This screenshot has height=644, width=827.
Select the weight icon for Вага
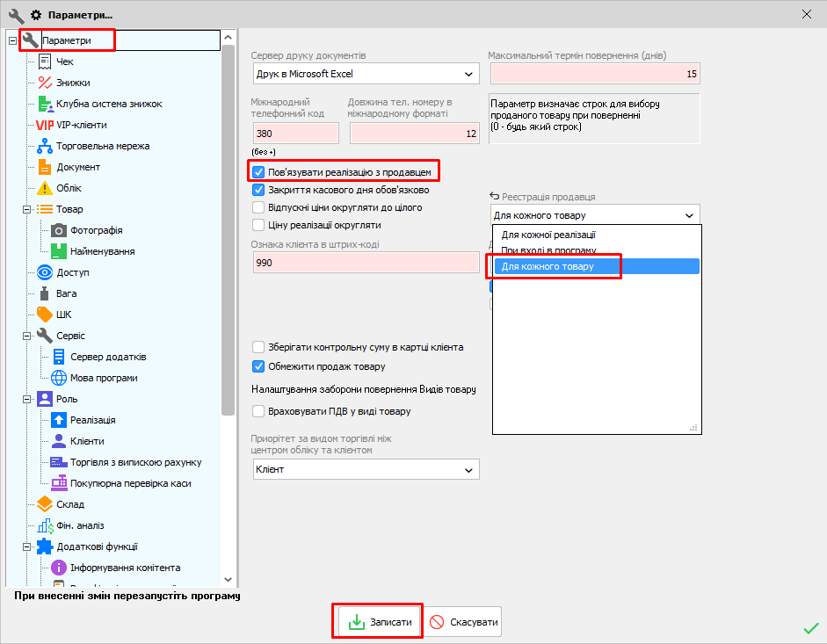[45, 293]
